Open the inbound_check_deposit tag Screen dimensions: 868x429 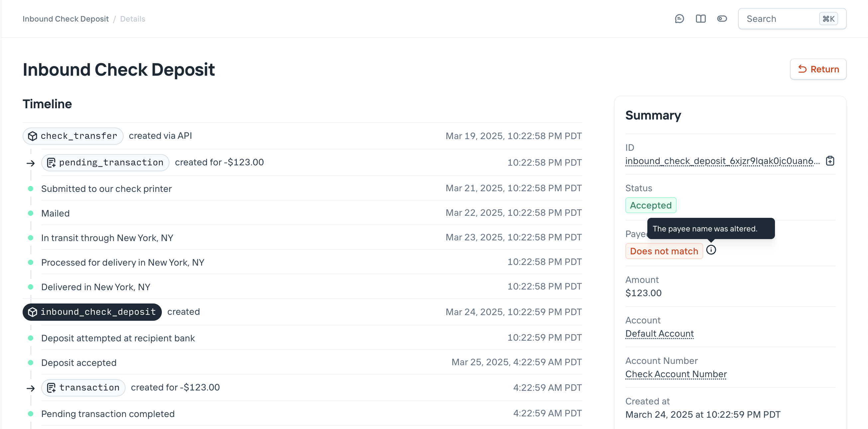pos(92,312)
